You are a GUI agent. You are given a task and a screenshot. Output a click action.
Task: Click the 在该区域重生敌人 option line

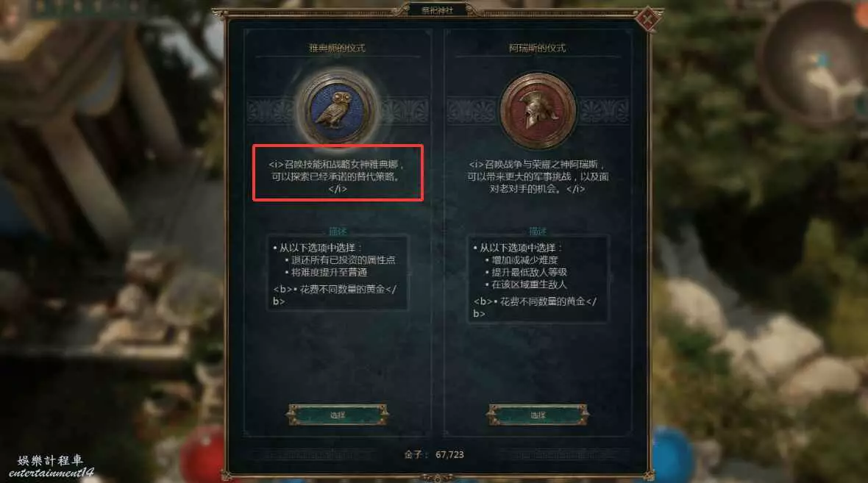(526, 285)
